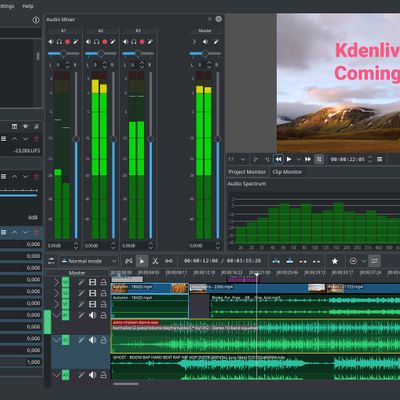Image resolution: width=400 pixels, height=400 pixels.
Task: Select the Selection tool in timeline toolbar
Action: tap(142, 261)
